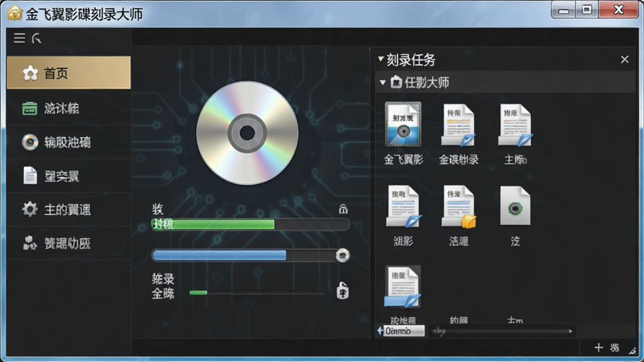Close the 刻录任务 panel with its X
This screenshot has width=644, height=362.
click(x=625, y=60)
